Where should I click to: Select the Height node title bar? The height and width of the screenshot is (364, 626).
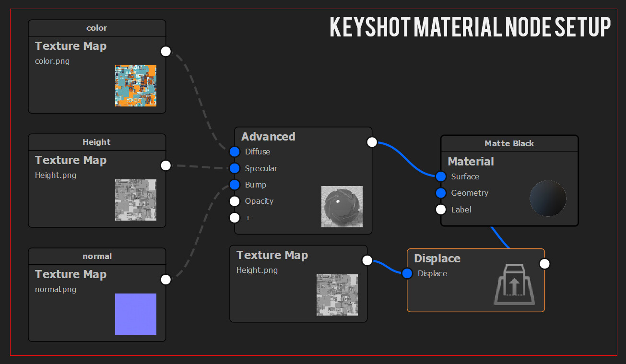[96, 142]
